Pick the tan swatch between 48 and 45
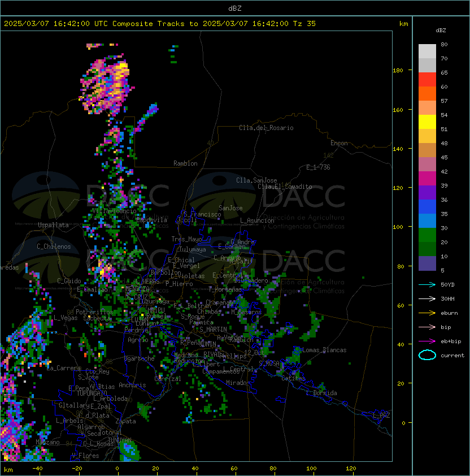Screen dimensions: 470x476 pos(427,150)
